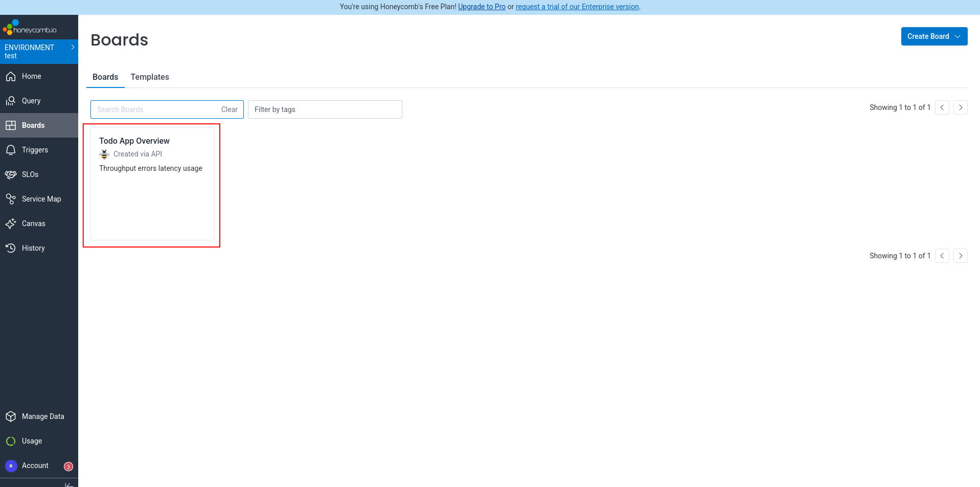The width and height of the screenshot is (980, 487).
Task: Open Query via its sidebar icon
Action: pyautogui.click(x=11, y=101)
